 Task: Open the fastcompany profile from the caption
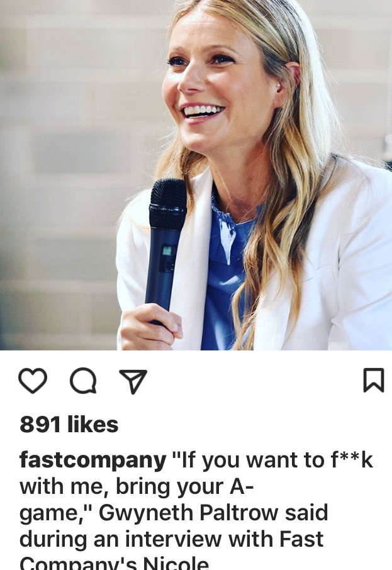(x=92, y=460)
